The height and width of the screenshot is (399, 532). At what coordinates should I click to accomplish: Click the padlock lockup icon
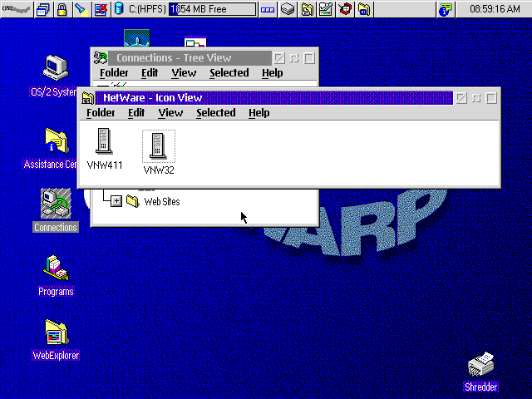pyautogui.click(x=62, y=9)
